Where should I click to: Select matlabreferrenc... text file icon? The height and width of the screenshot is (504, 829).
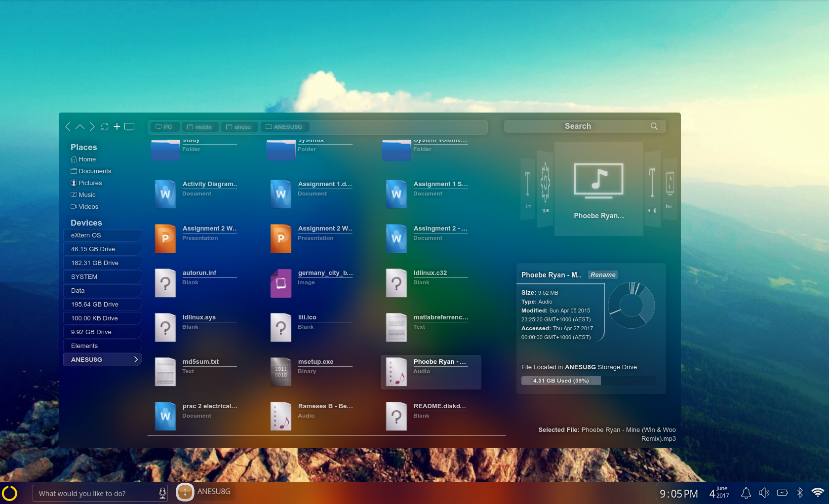pos(396,327)
